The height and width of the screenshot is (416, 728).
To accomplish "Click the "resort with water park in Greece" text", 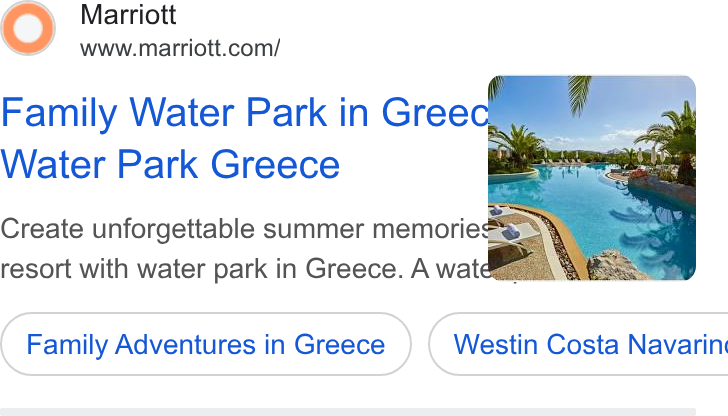I will (x=202, y=268).
